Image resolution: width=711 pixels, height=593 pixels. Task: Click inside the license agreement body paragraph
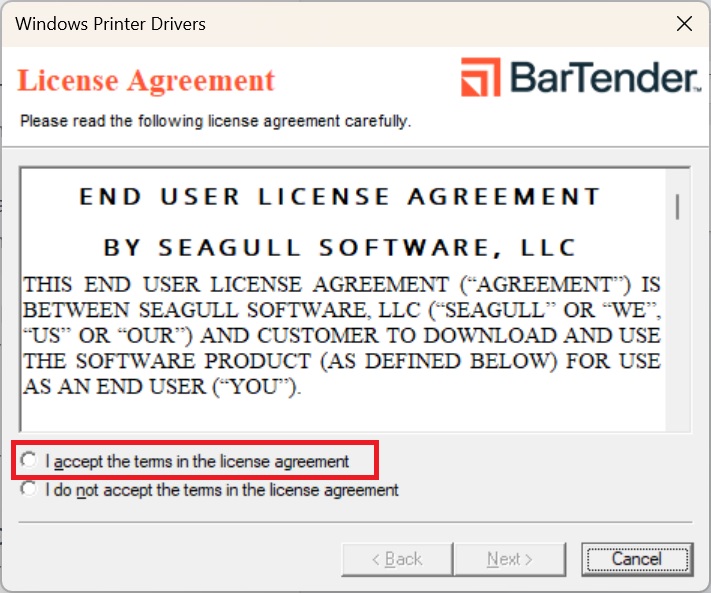click(340, 322)
